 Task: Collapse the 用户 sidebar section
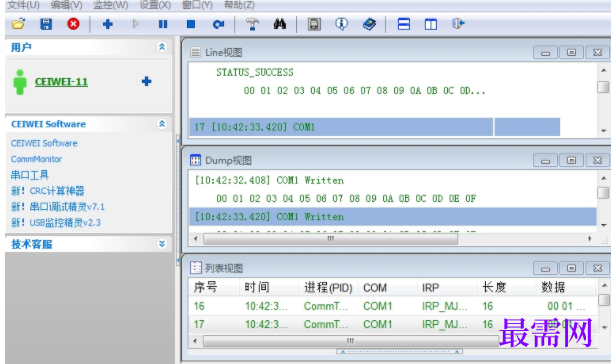point(162,47)
